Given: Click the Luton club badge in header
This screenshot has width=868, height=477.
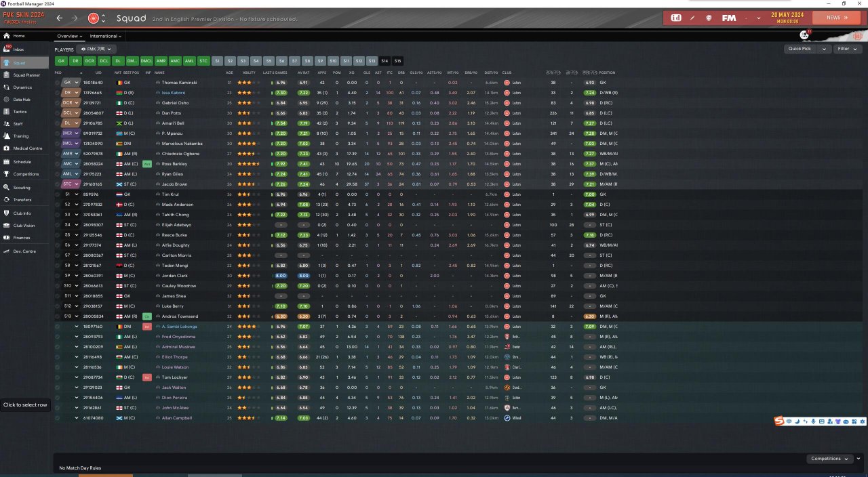Looking at the screenshot, I should pyautogui.click(x=94, y=18).
